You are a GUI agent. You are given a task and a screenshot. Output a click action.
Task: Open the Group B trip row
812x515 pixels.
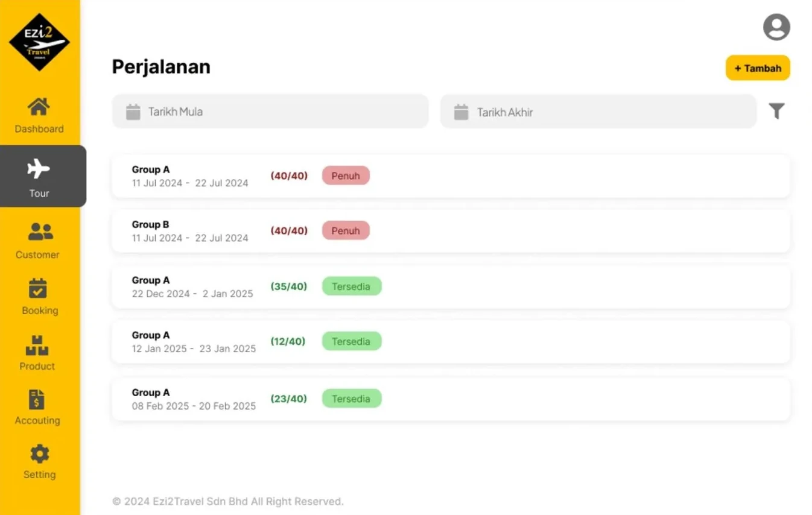[451, 231]
